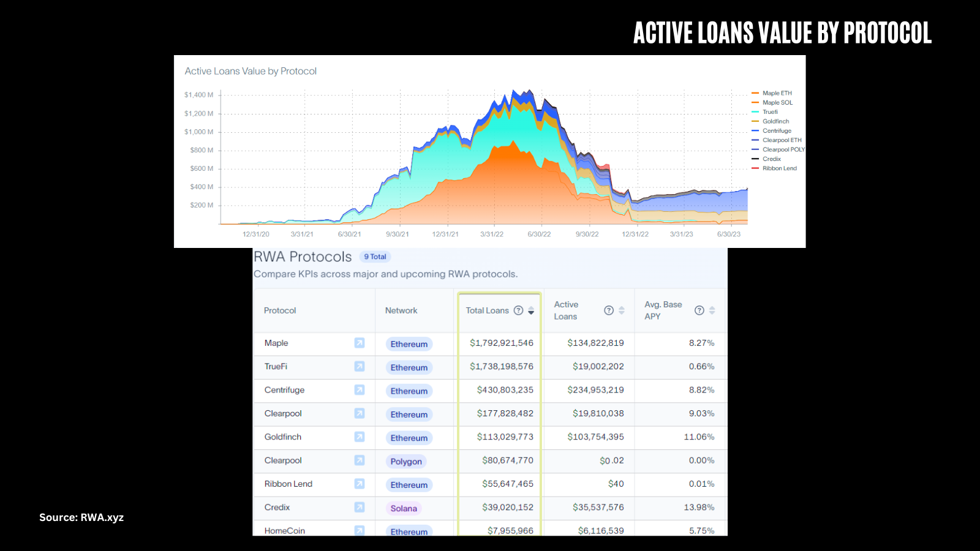Click Active Loans help question-mark icon

click(609, 310)
